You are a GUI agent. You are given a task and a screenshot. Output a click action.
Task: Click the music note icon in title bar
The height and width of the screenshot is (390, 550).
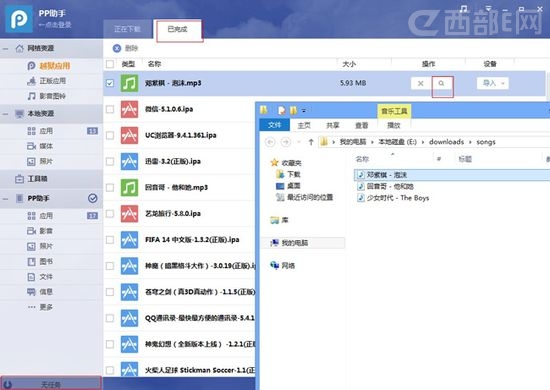[464, 8]
